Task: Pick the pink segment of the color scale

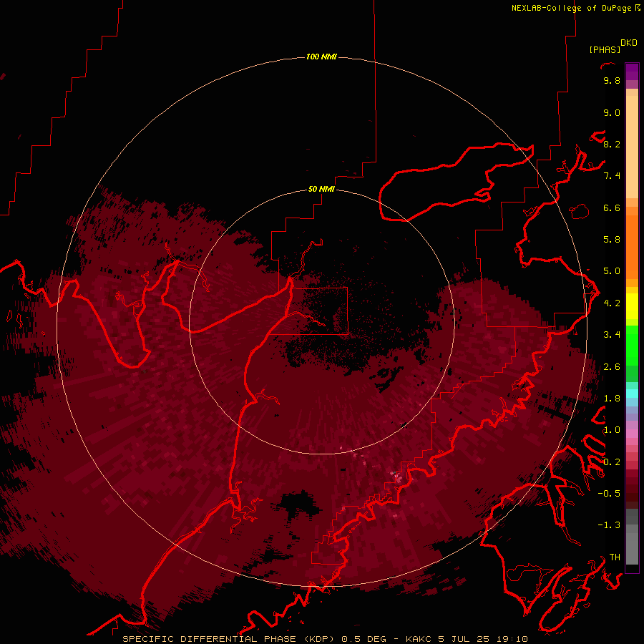Action: pos(632,434)
